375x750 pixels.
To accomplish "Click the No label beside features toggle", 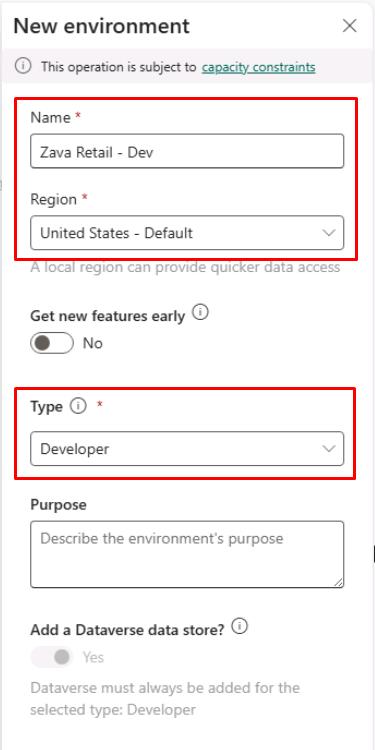I will click(x=93, y=343).
